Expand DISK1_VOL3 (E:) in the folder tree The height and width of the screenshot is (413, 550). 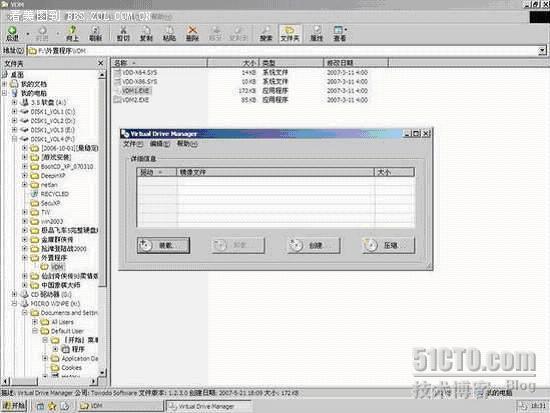point(14,129)
